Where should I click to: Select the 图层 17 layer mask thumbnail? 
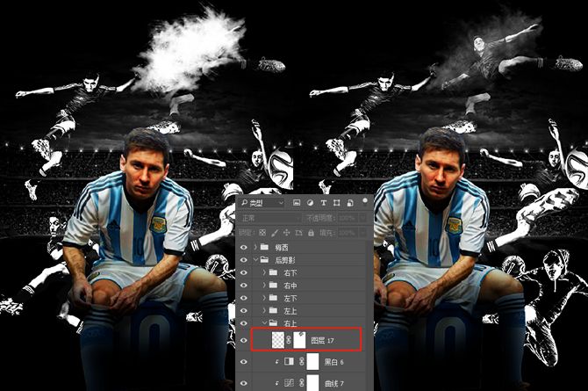tap(299, 340)
